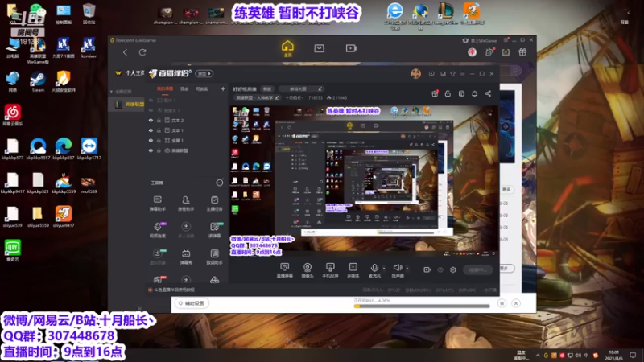The image size is (644, 362).
Task: Open the notification bell icon
Action: 474,93
